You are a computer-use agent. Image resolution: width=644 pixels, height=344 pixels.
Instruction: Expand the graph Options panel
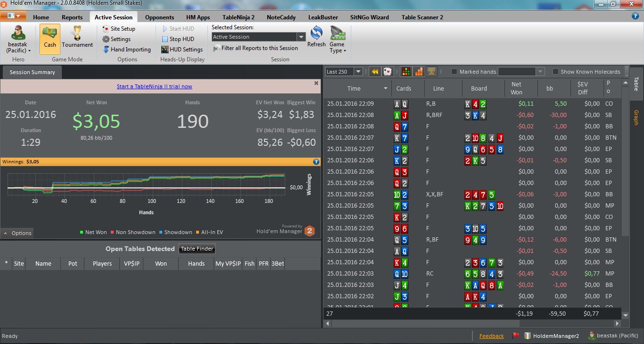[x=17, y=233]
